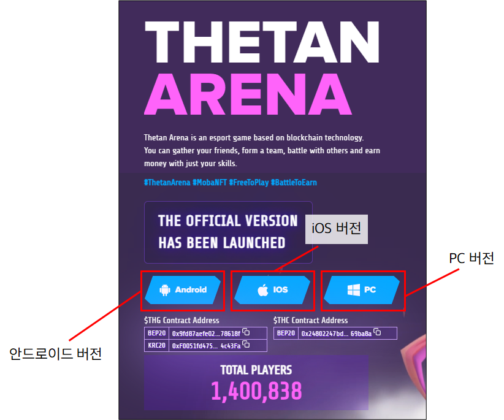Click the Android robot icon
This screenshot has height=420, width=504.
[164, 290]
